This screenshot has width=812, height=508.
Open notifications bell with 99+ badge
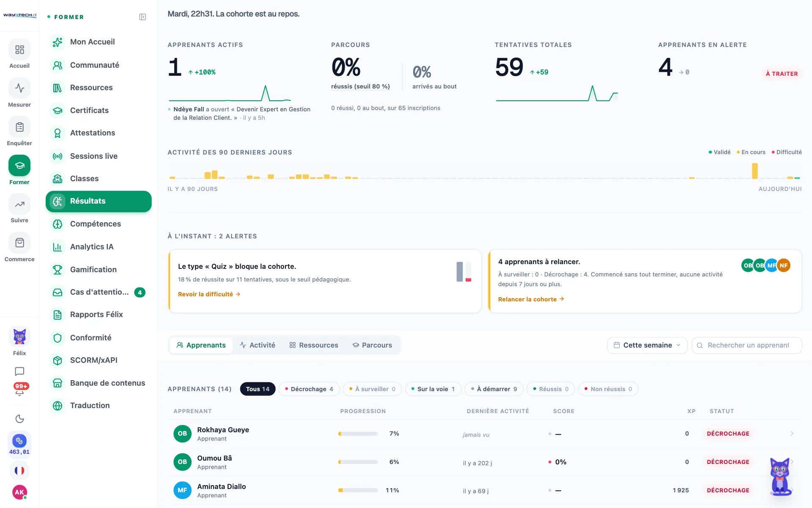19,389
